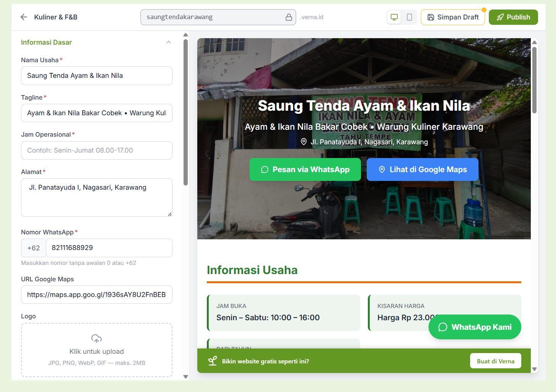This screenshot has height=392, width=556.
Task: Click the preview scroll-up arrow
Action: coord(535,42)
